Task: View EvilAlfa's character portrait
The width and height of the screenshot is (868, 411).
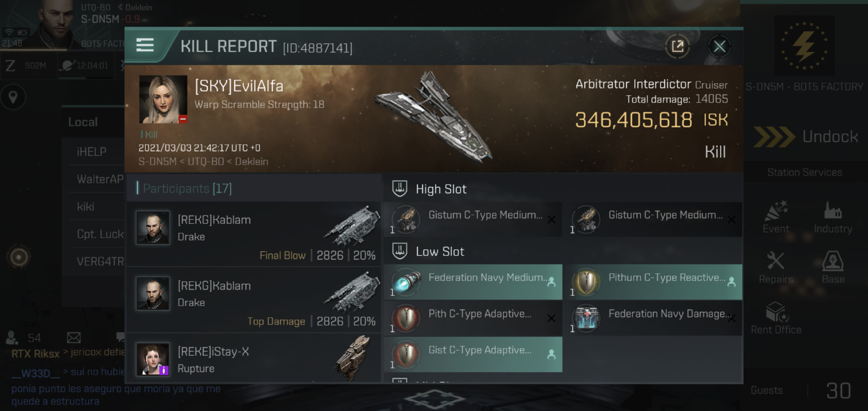Action: click(163, 99)
